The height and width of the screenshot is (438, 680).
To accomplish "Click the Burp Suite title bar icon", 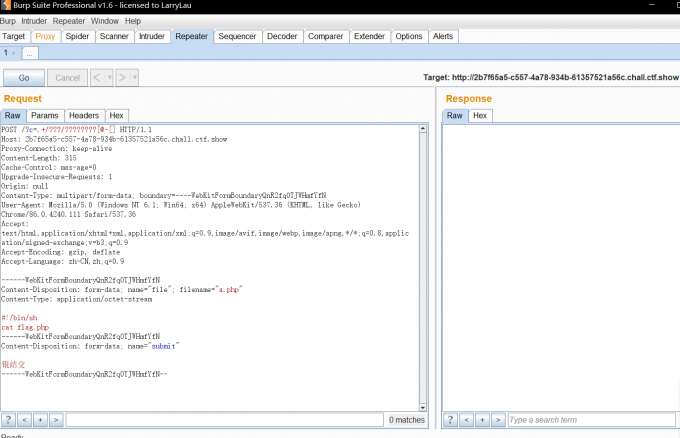I will coord(6,6).
